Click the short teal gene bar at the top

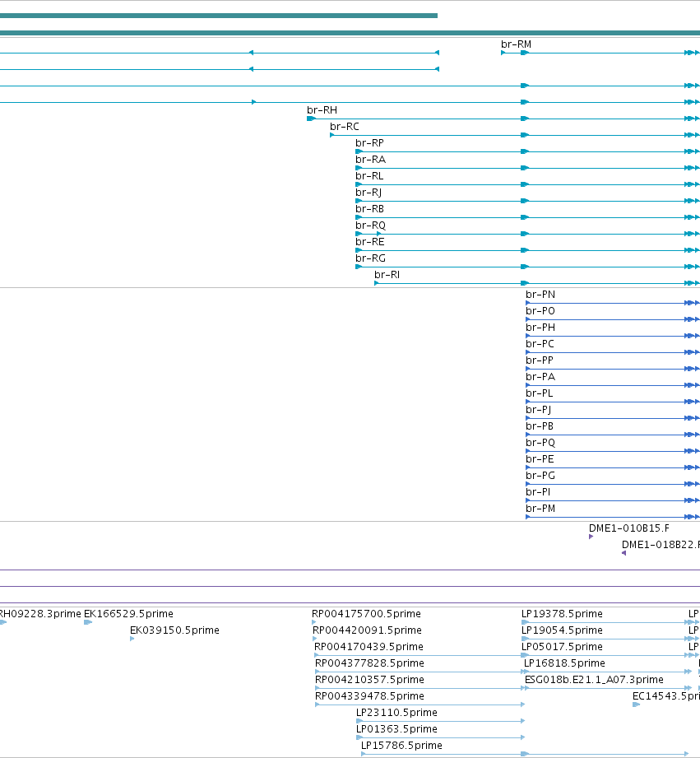pyautogui.click(x=218, y=16)
